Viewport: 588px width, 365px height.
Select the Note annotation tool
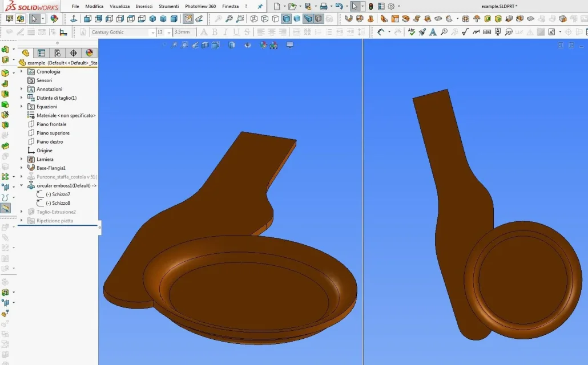(433, 32)
